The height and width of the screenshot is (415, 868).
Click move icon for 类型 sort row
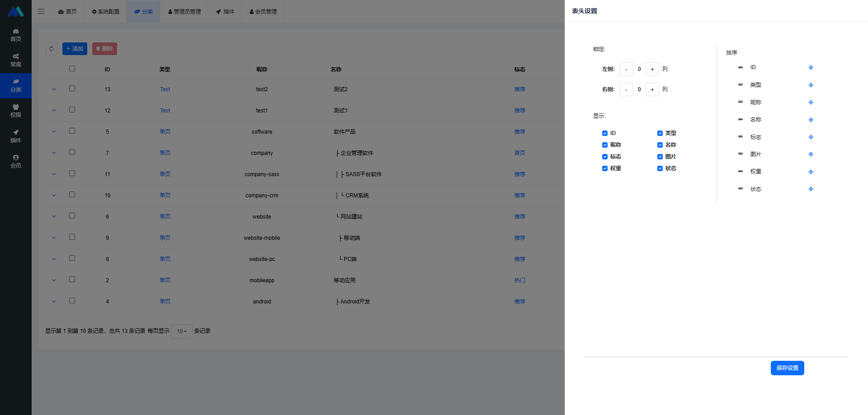[811, 85]
